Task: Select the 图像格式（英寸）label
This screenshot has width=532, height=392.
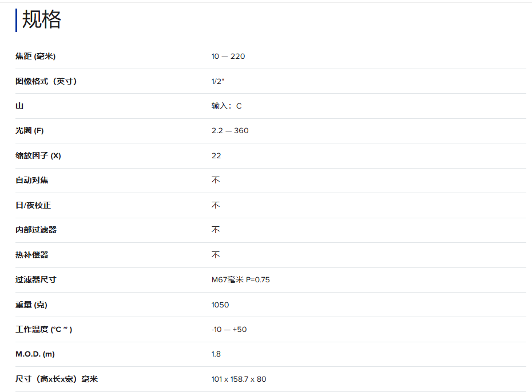Action: click(x=46, y=81)
